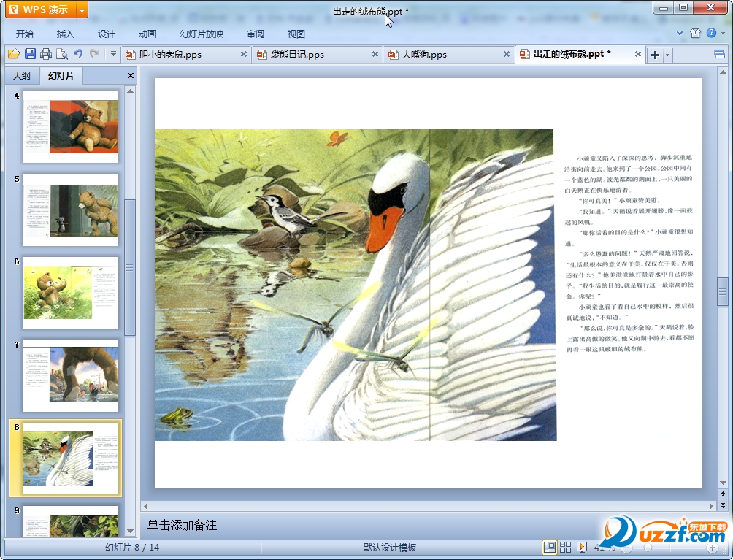Click the thumbnail pane scrollbar handle
Viewport: 733px width, 560px height.
click(130, 267)
